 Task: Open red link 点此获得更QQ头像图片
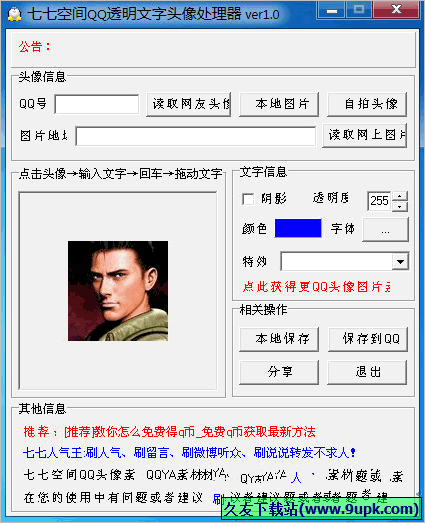click(x=316, y=287)
